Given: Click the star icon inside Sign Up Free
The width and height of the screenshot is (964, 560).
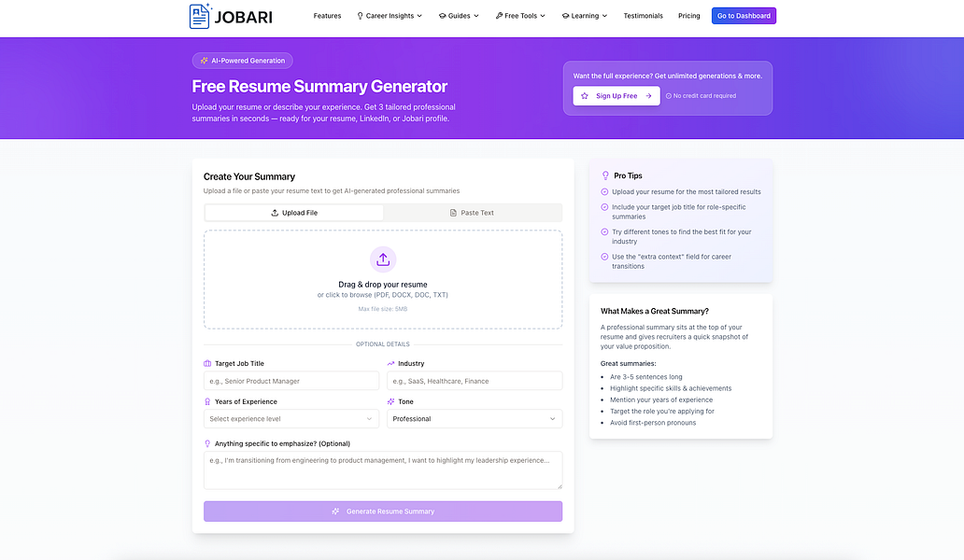Looking at the screenshot, I should tap(584, 95).
